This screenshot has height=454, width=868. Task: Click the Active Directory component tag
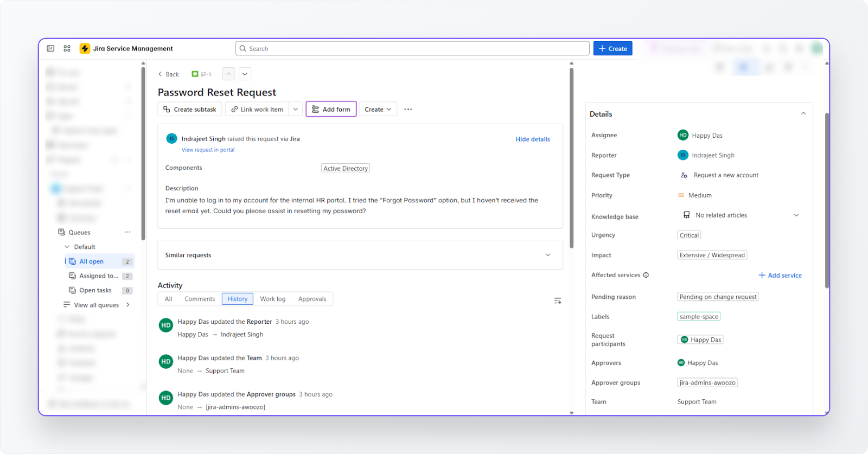click(x=346, y=168)
